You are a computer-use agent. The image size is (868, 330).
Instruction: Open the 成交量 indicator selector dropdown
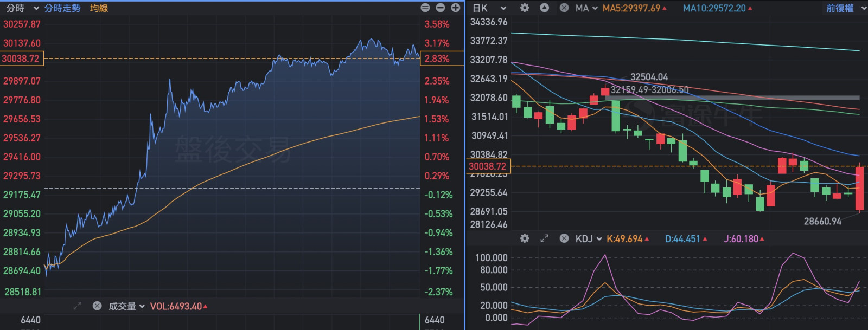[x=126, y=306]
